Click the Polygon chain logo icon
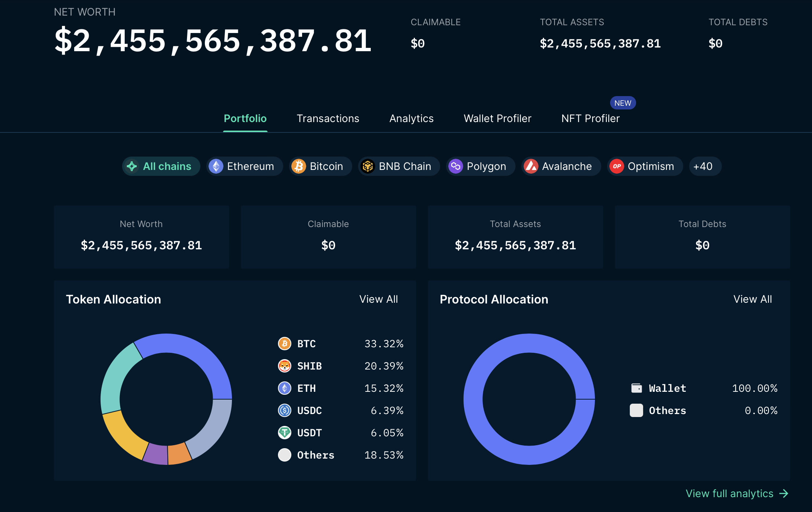The height and width of the screenshot is (512, 812). pyautogui.click(x=456, y=166)
